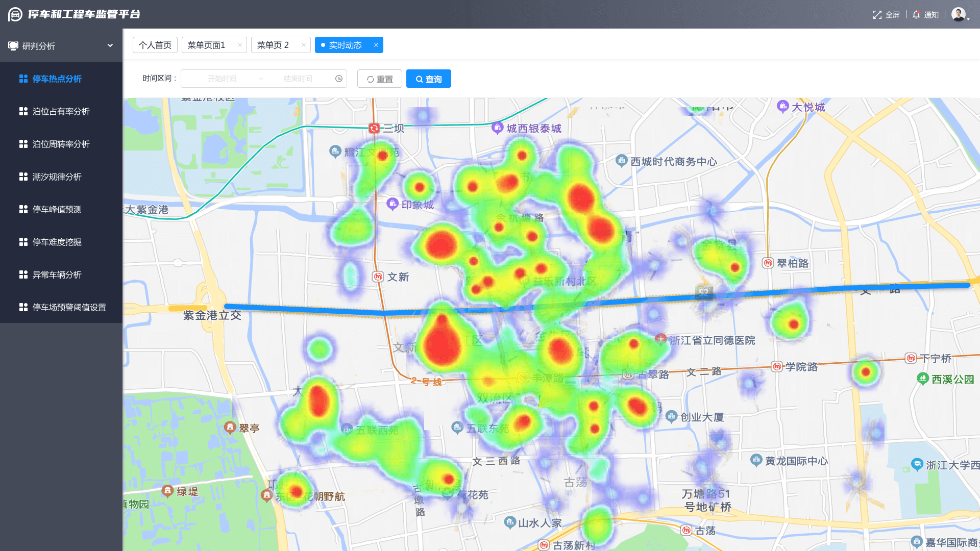Select 泊位占有率分析 in sidebar

[x=61, y=111]
